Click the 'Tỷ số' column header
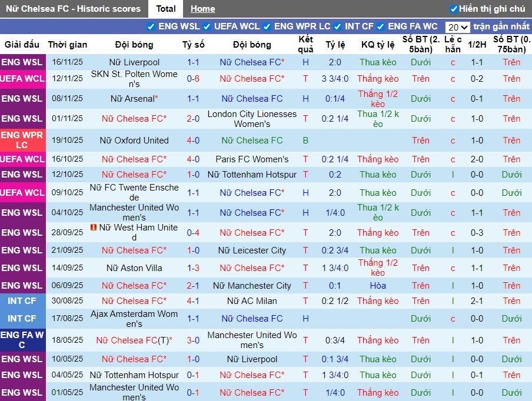This screenshot has height=401, width=532. [x=193, y=45]
